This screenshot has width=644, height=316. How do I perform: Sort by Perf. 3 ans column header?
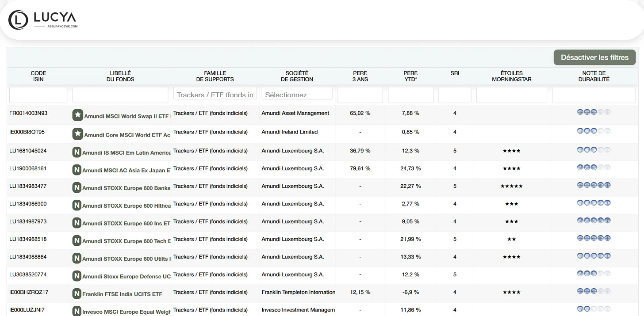[x=360, y=76]
